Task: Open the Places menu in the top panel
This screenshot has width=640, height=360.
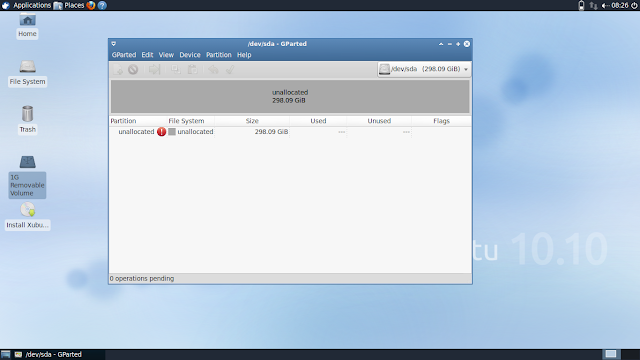Action: (69, 5)
